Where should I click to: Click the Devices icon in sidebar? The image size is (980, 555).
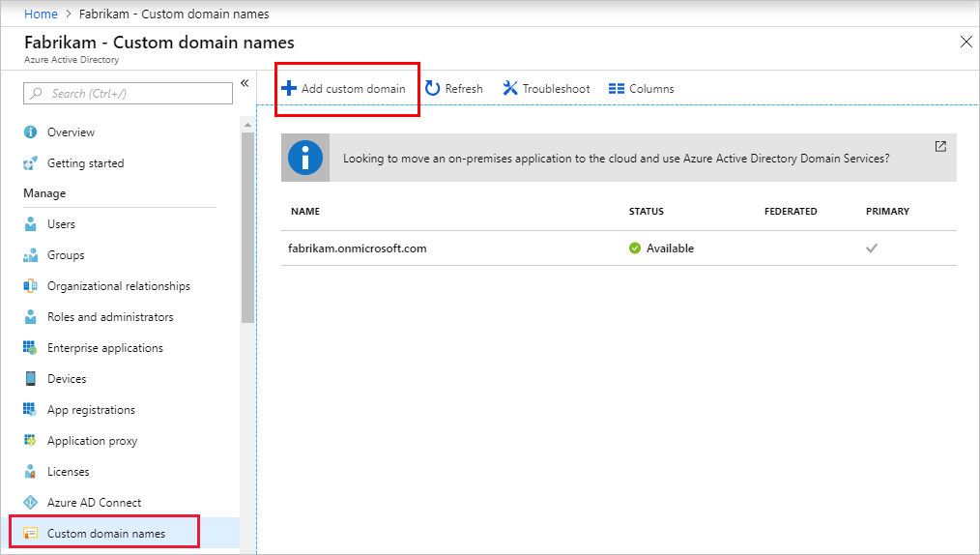(30, 379)
